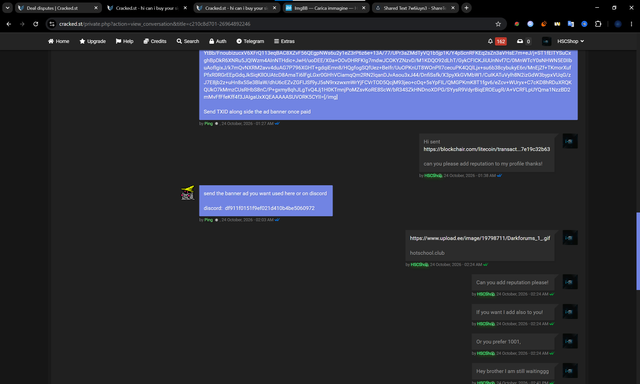Open the Upgrade menu item
The height and width of the screenshot is (384, 640).
point(92,41)
